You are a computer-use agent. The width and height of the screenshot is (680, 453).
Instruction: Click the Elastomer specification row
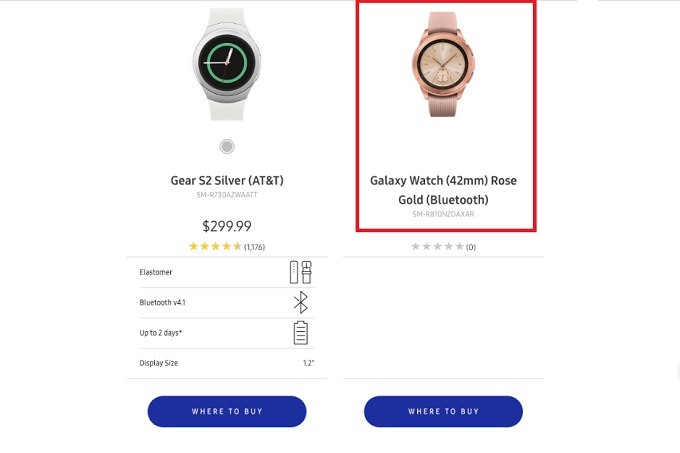[x=227, y=272]
